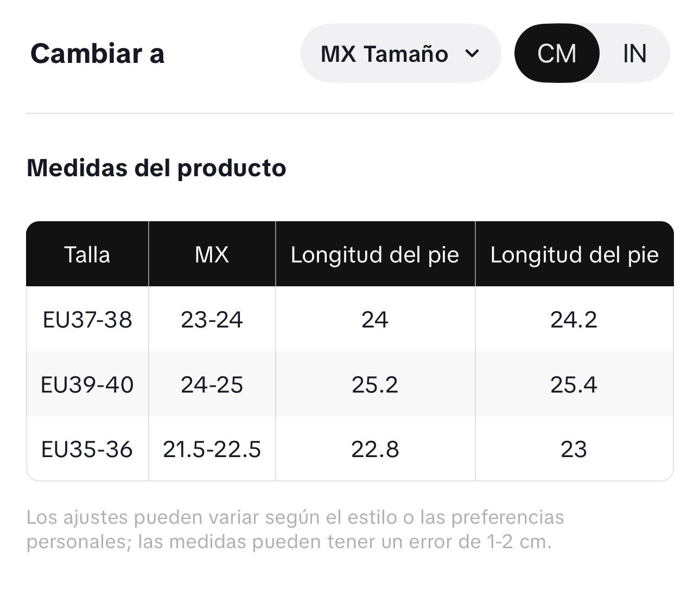Image resolution: width=700 pixels, height=591 pixels.
Task: Click the fit disclaimer note text
Action: point(295,529)
